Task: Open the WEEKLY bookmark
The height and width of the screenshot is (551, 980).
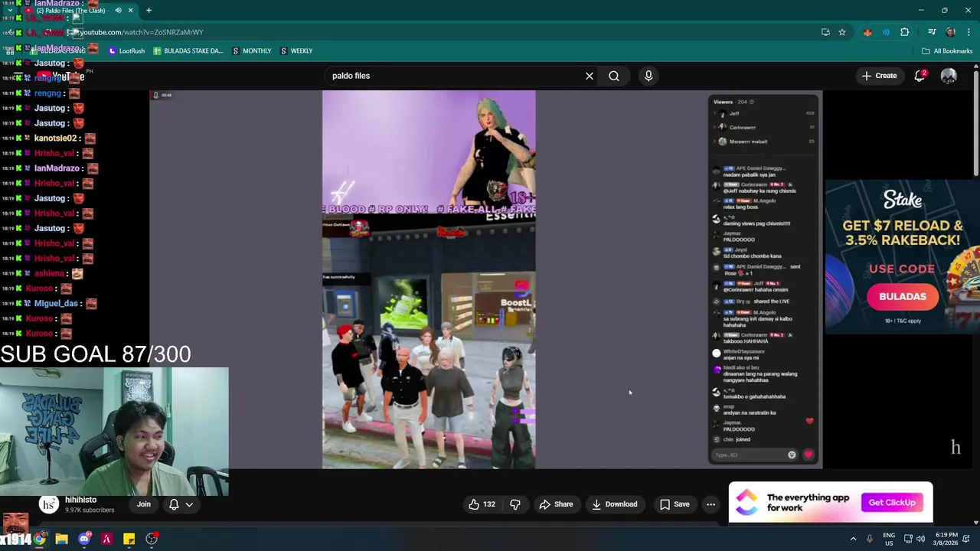Action: pos(296,51)
